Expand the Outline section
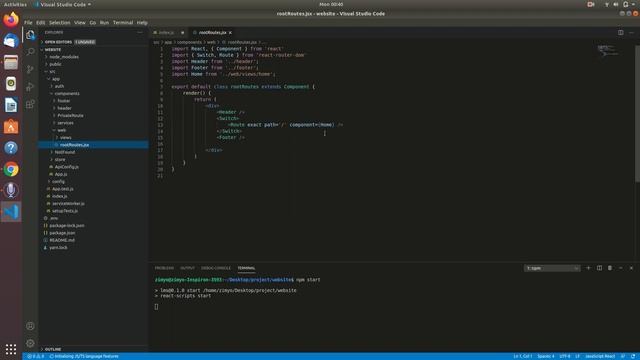The width and height of the screenshot is (640, 360). (x=53, y=349)
